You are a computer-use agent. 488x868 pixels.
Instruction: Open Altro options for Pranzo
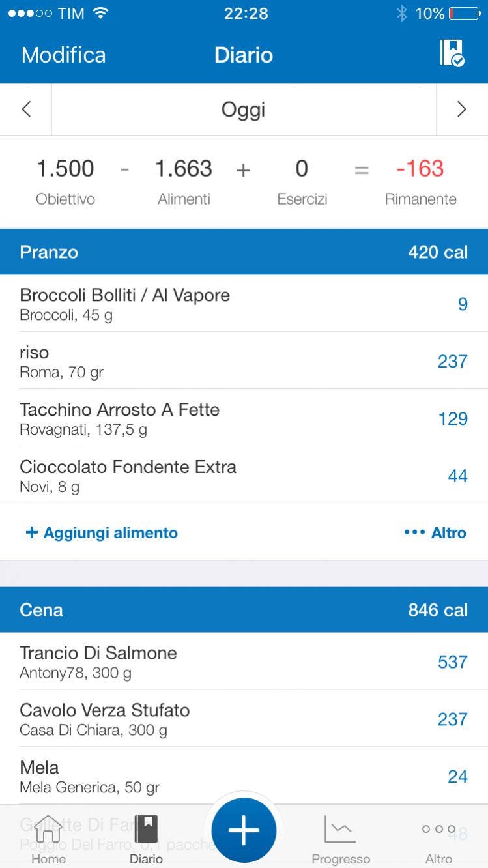pos(435,532)
